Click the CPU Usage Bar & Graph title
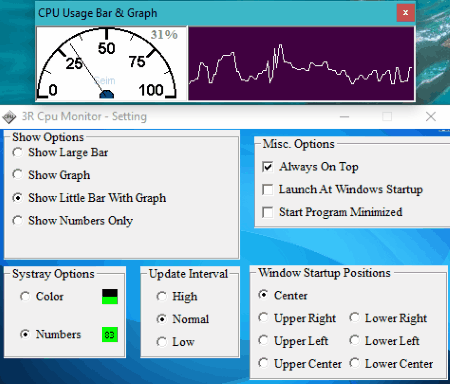The width and height of the screenshot is (450, 384). click(97, 13)
